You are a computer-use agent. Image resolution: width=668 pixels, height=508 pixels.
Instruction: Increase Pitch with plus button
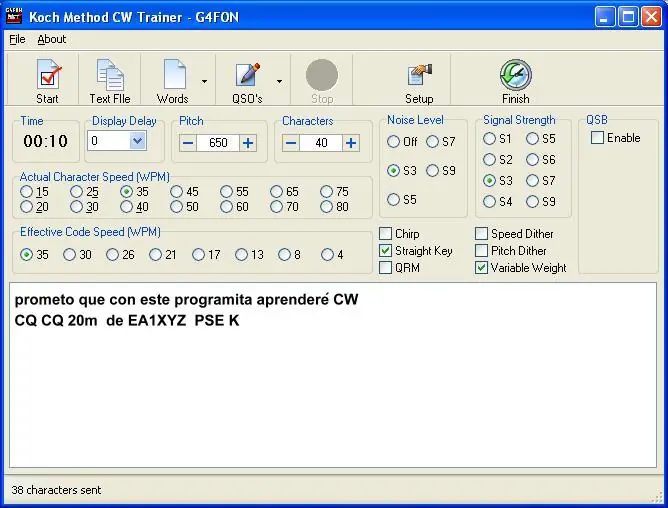coord(248,143)
